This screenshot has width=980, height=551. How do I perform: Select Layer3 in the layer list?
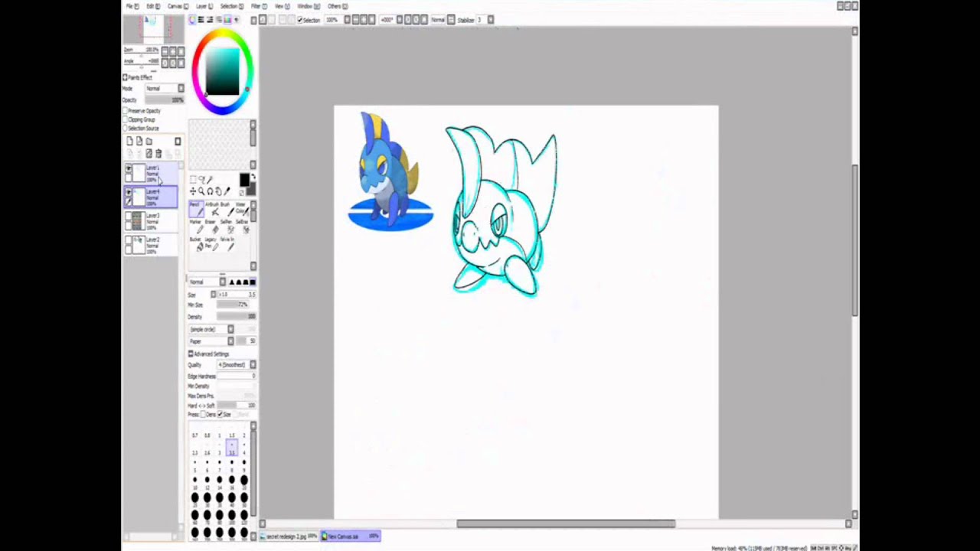[x=151, y=221]
